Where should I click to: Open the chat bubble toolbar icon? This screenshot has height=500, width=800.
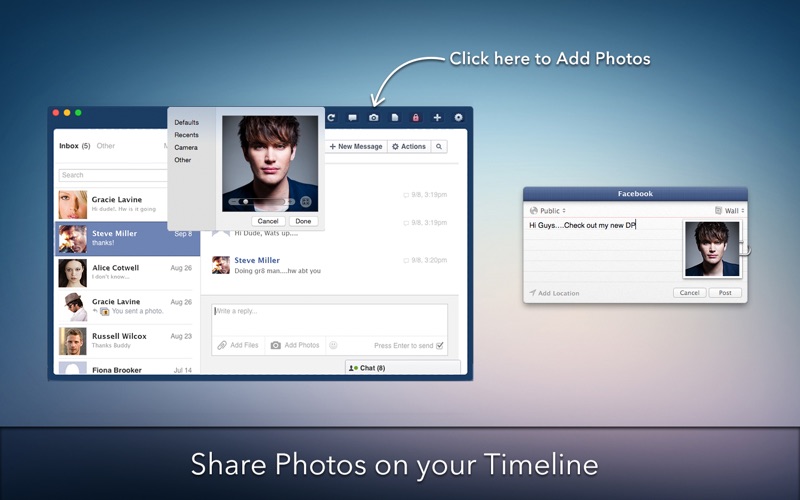point(352,118)
